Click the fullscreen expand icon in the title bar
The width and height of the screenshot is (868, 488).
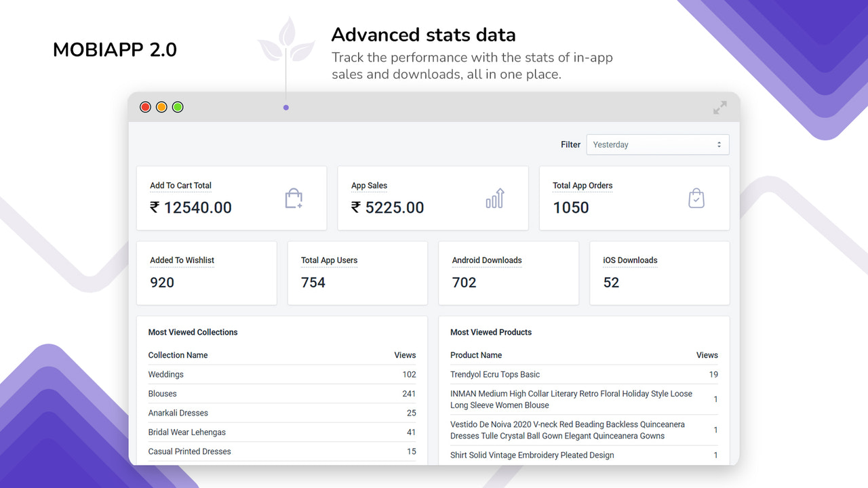pos(719,107)
